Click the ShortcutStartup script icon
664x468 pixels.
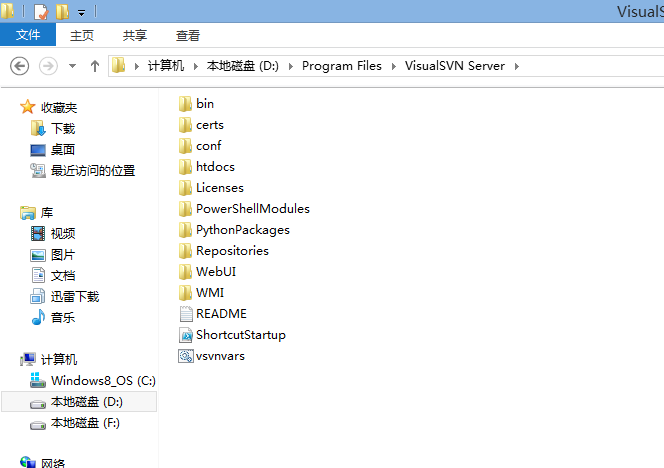coord(186,335)
